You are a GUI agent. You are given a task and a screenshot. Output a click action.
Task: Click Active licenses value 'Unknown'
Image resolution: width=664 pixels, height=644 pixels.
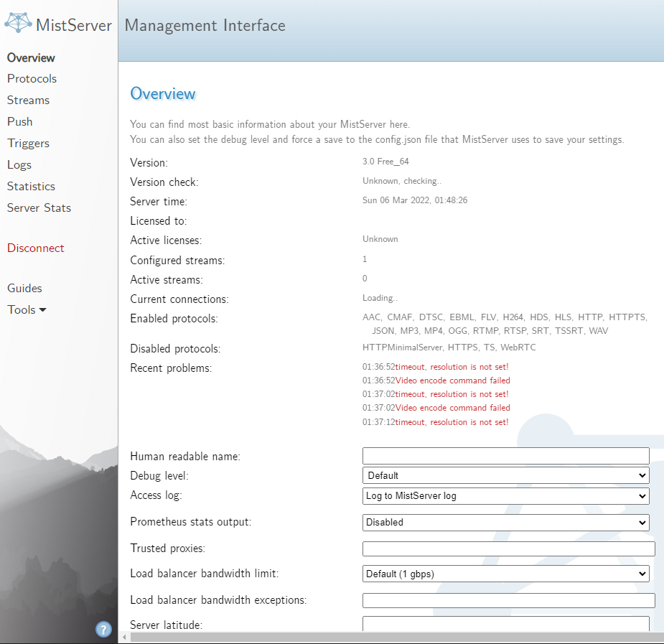tap(380, 239)
